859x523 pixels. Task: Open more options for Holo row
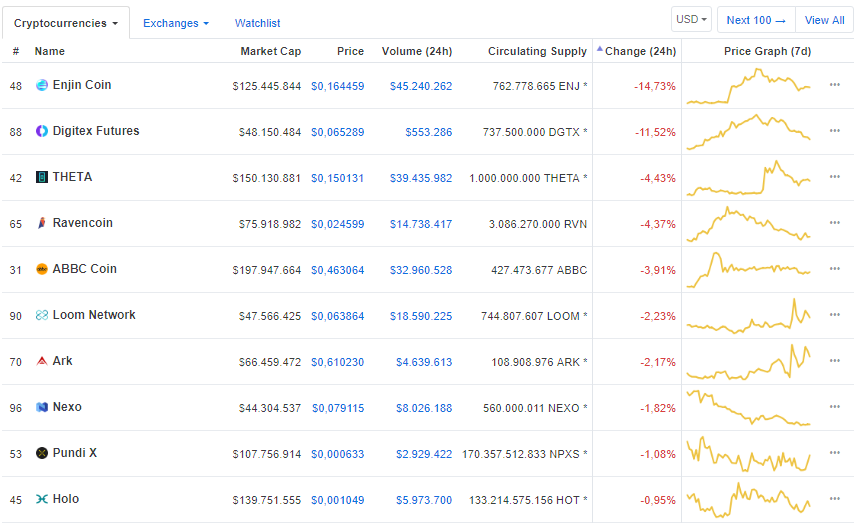pyautogui.click(x=834, y=499)
